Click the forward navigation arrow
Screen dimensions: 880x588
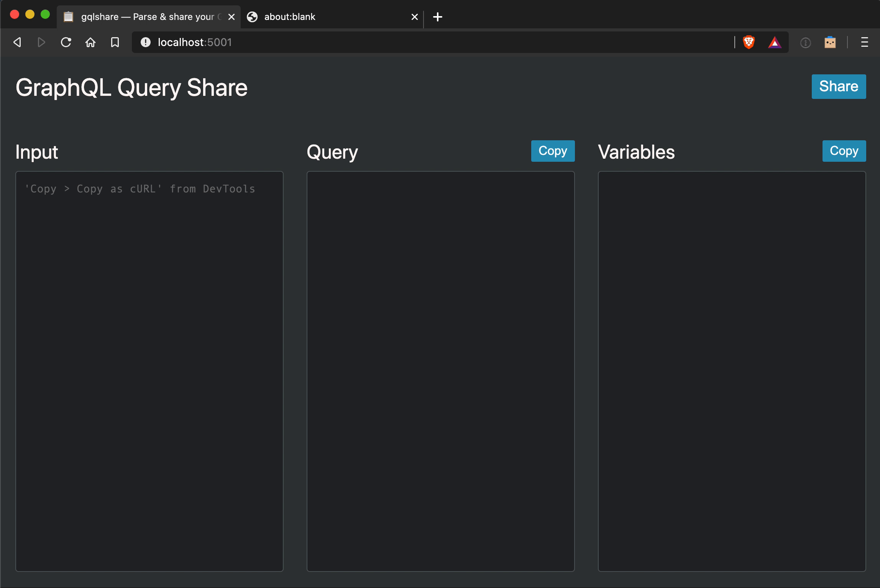[41, 42]
